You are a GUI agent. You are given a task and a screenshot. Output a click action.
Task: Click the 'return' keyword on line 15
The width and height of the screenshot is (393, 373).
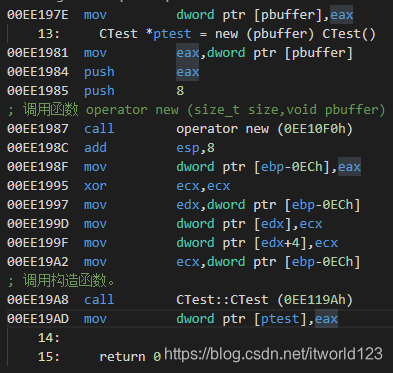pos(122,357)
